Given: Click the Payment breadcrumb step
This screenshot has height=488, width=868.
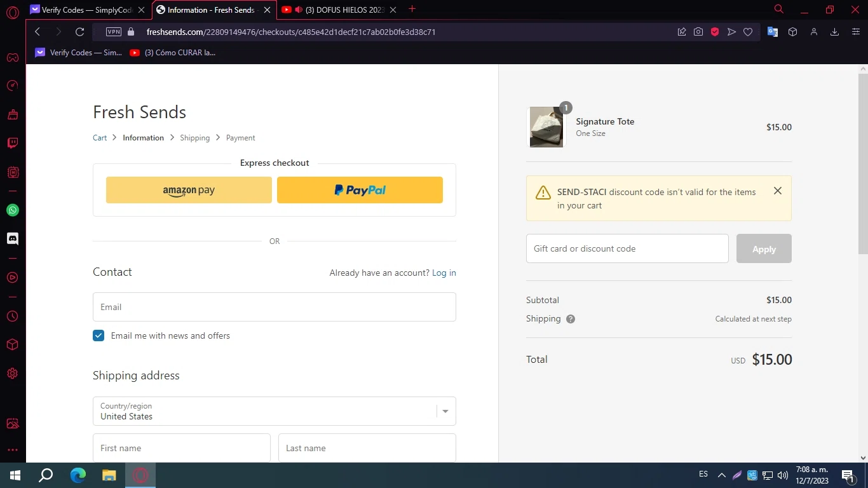Looking at the screenshot, I should 241,138.
